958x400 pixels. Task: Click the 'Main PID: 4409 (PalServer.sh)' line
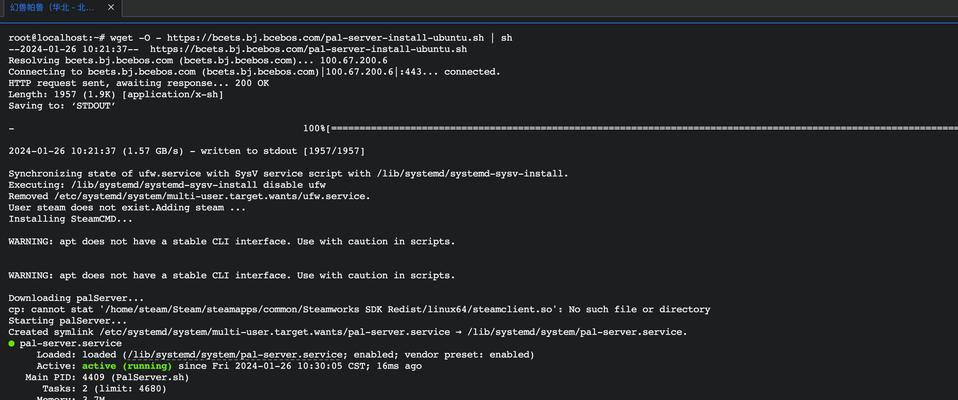pos(107,377)
